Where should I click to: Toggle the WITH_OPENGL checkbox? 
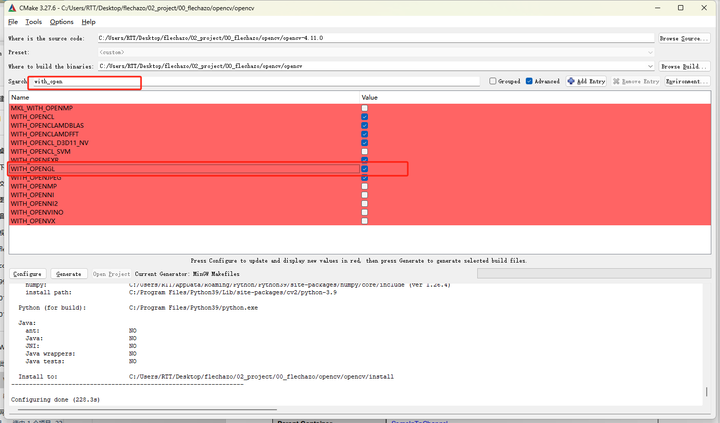point(365,169)
